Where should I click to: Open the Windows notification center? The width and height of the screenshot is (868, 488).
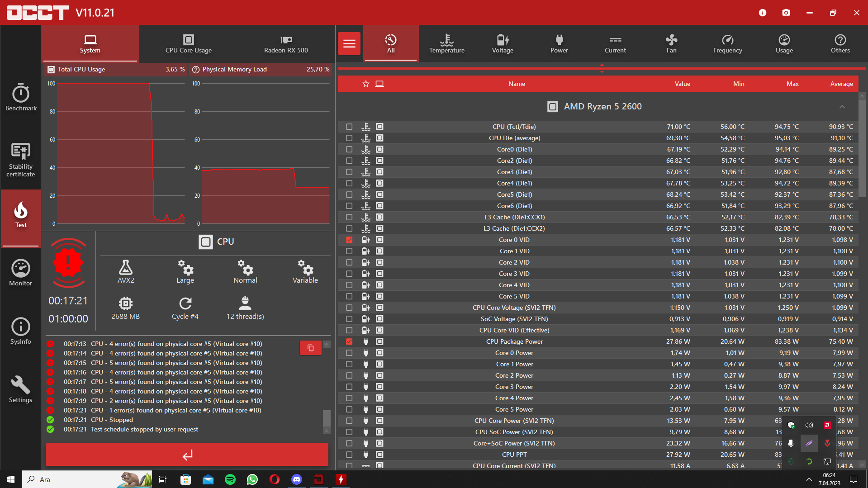pos(854,479)
